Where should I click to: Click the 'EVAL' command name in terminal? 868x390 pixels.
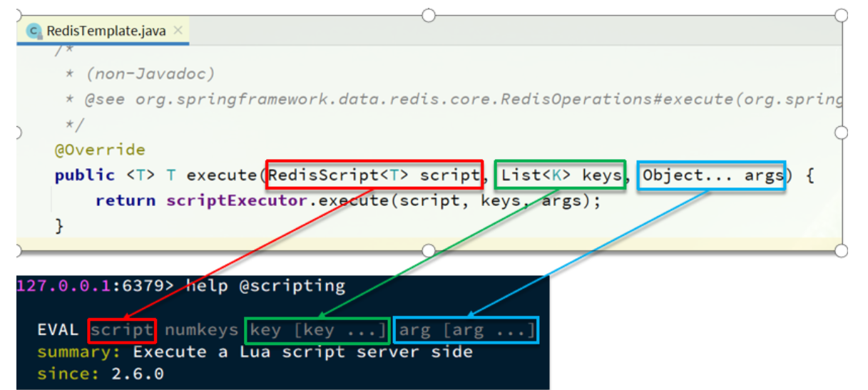59,330
